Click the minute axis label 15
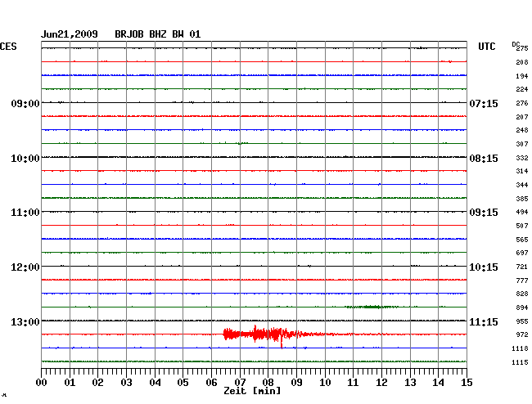The width and height of the screenshot is (532, 404). coord(467,383)
